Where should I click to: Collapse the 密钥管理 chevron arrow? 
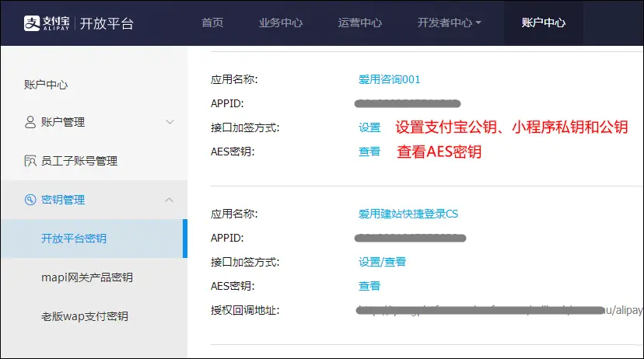point(170,200)
